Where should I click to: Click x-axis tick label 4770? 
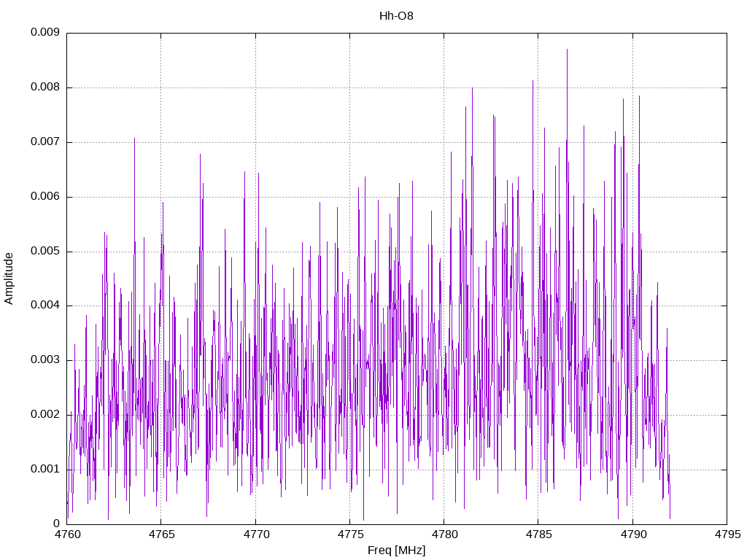click(x=256, y=534)
